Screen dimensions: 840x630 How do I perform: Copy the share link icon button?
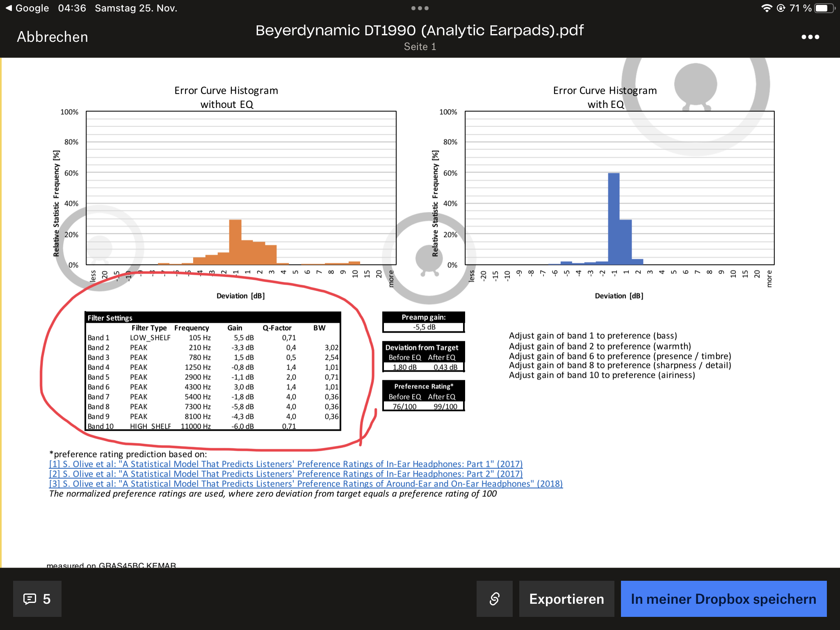click(x=495, y=599)
